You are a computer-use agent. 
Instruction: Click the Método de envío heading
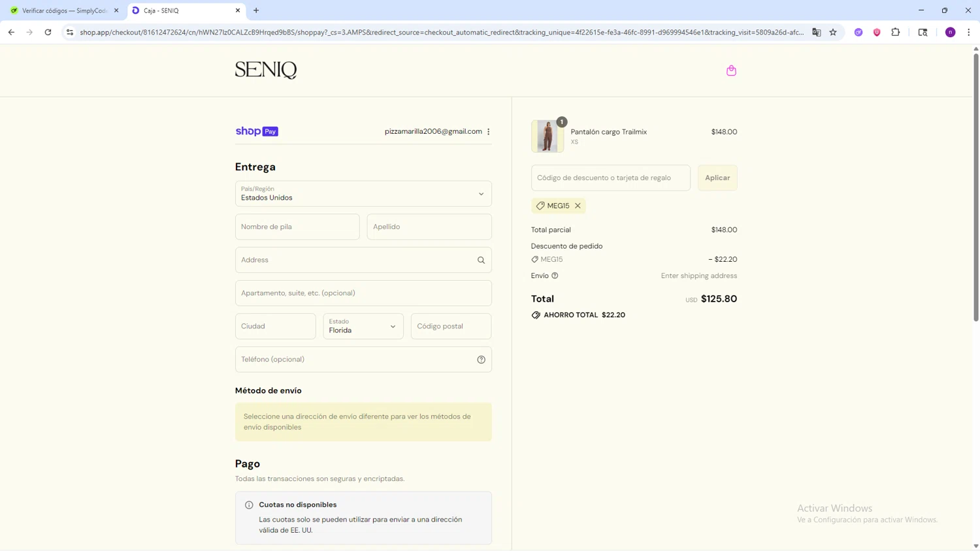coord(269,391)
